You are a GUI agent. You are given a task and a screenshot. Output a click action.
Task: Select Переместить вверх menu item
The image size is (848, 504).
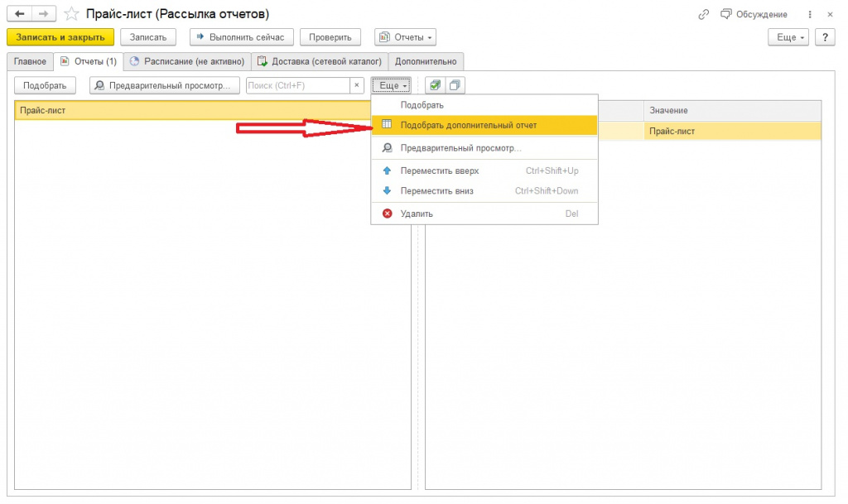pos(484,170)
